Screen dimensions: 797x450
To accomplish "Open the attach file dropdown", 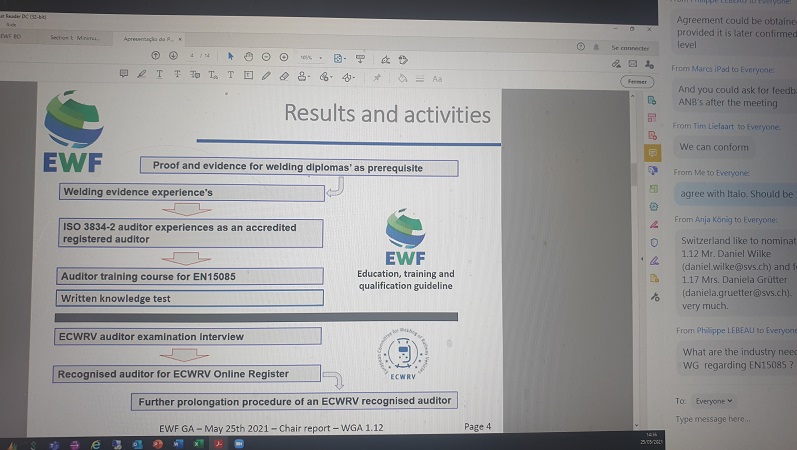I will (x=326, y=77).
